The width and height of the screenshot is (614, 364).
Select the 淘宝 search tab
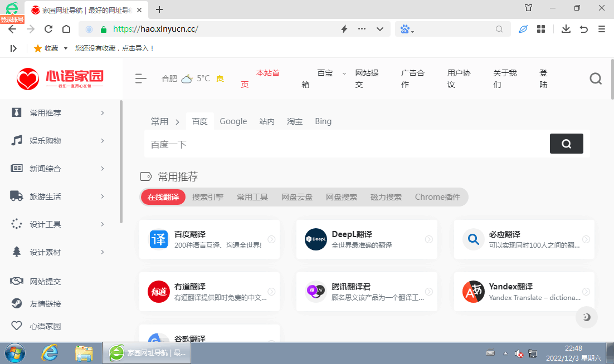pos(295,121)
